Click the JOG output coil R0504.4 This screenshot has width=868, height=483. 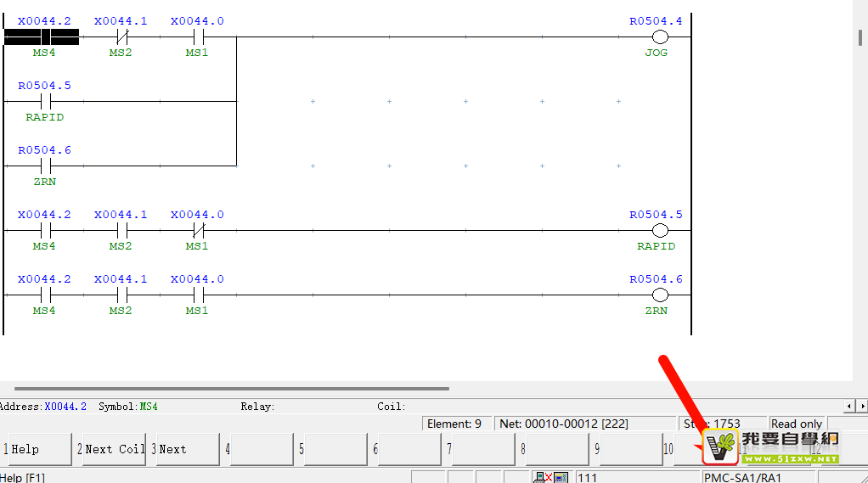click(x=659, y=37)
